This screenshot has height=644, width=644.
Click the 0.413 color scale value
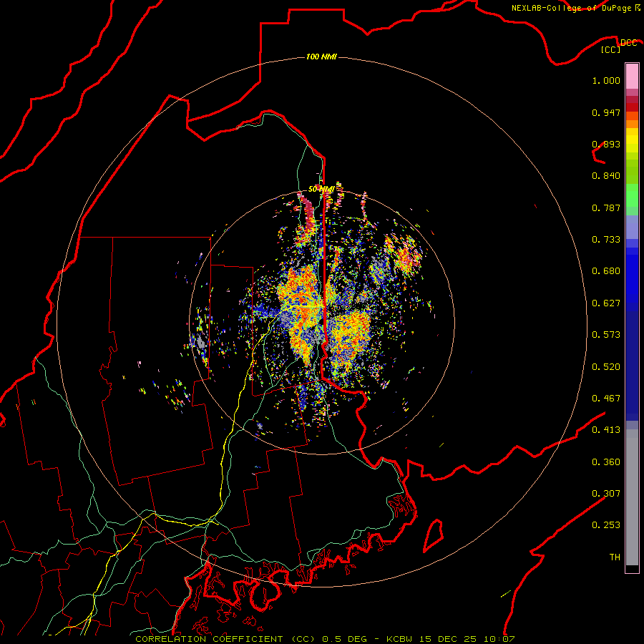[x=606, y=430]
